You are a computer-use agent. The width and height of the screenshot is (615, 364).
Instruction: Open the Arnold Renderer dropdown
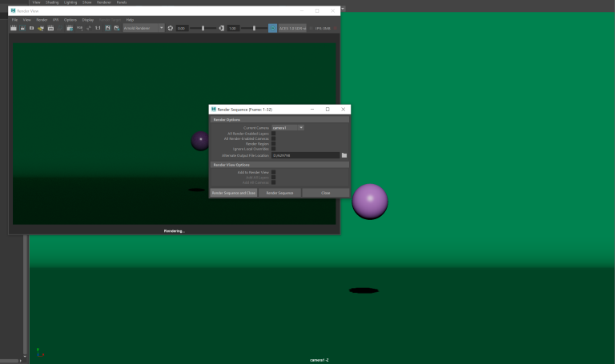(143, 28)
